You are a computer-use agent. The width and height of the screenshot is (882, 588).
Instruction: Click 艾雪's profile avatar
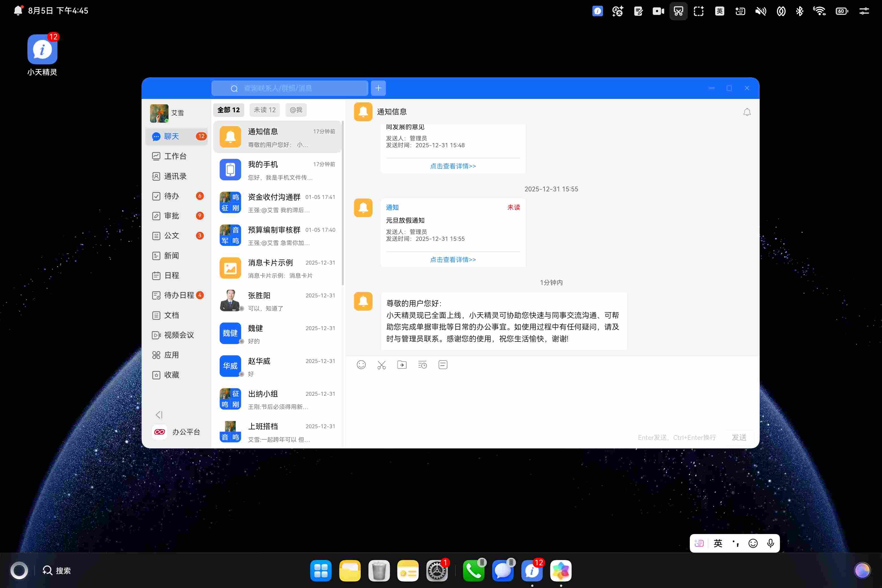click(x=159, y=113)
